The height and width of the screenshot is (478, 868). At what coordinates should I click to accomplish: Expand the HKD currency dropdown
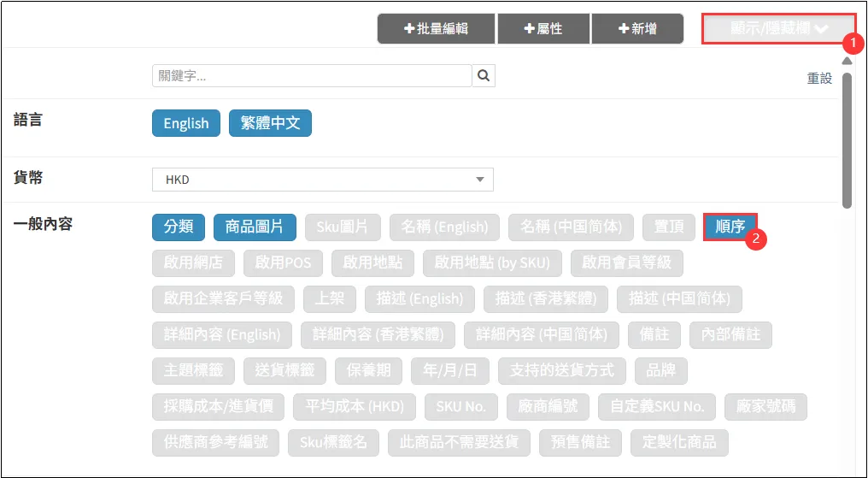coord(322,180)
